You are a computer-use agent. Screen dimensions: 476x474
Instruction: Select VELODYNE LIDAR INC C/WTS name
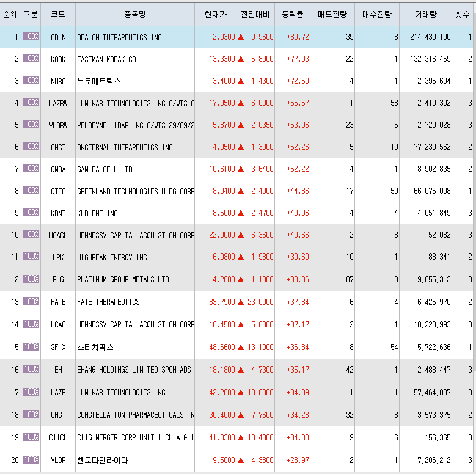(136, 125)
